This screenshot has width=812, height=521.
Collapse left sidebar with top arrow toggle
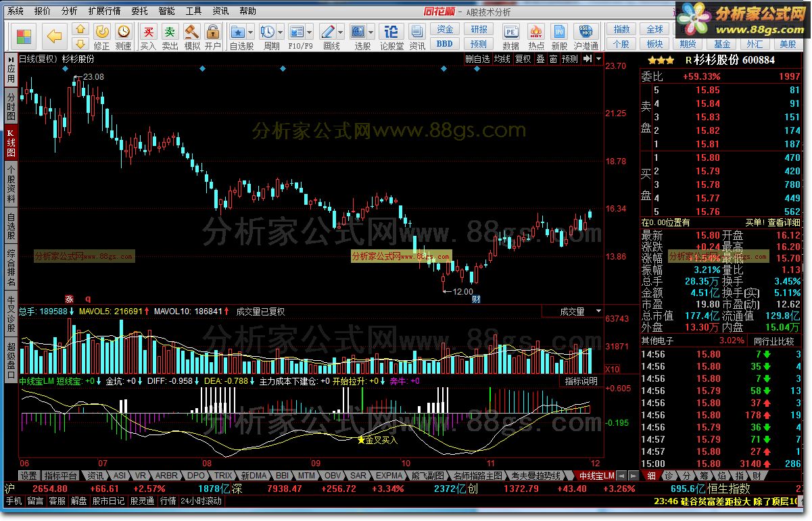[x=11, y=59]
